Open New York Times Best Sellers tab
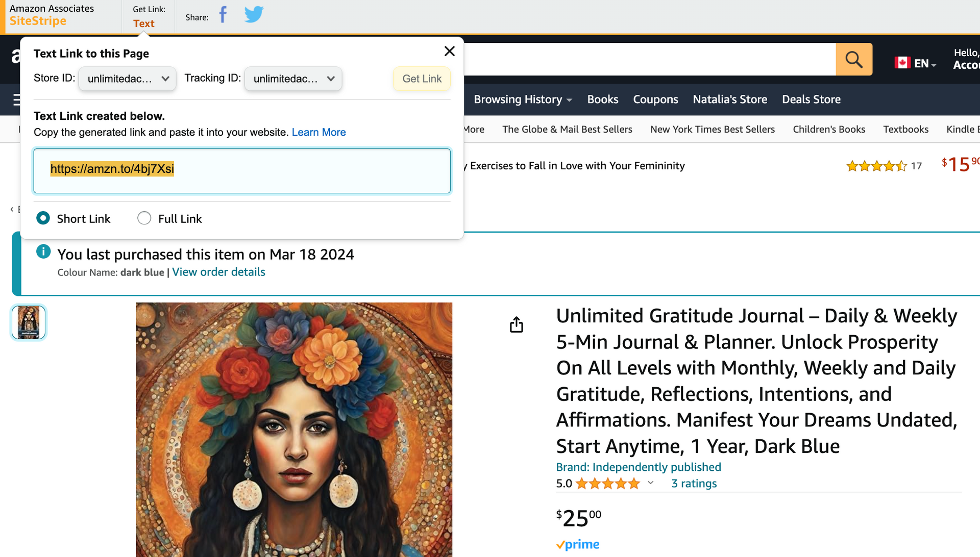980x557 pixels. [713, 130]
